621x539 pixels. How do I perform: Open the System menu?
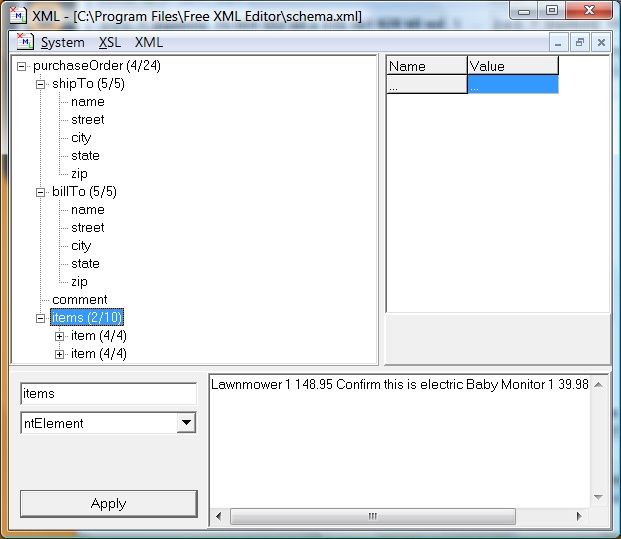click(63, 42)
